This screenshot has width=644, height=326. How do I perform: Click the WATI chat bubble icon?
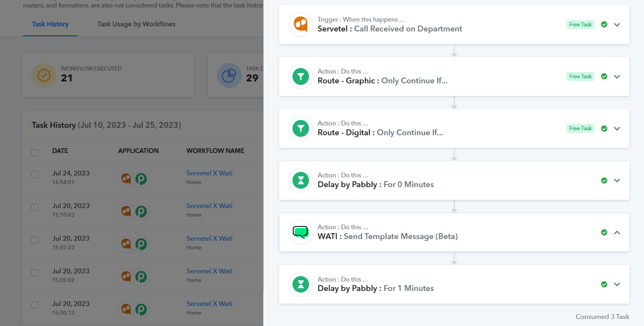tap(301, 232)
